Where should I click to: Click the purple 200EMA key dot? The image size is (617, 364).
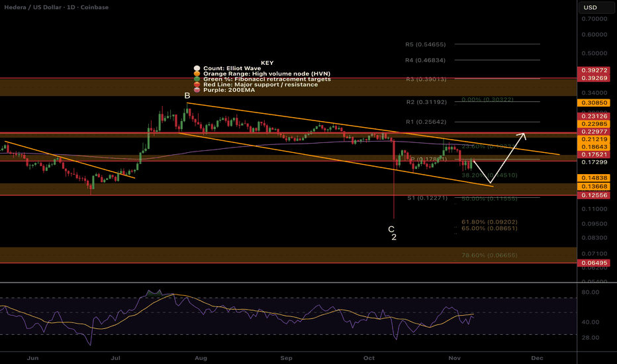point(196,90)
